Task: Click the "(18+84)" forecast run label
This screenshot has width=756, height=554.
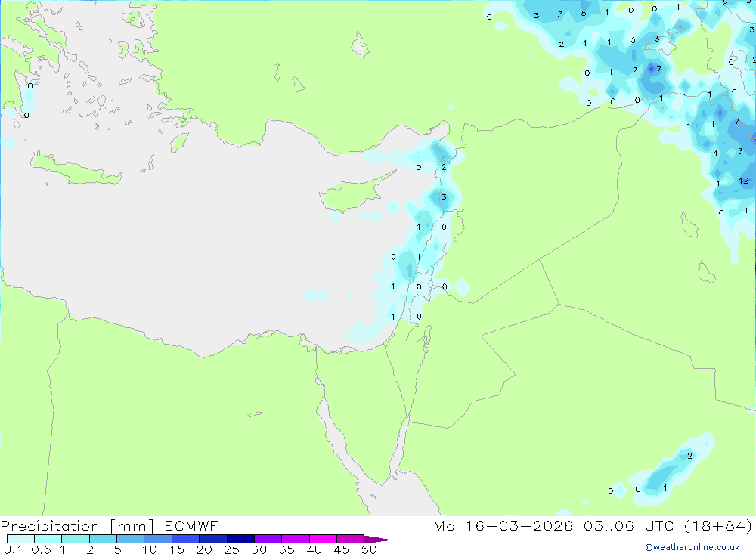Action: pyautogui.click(x=718, y=526)
